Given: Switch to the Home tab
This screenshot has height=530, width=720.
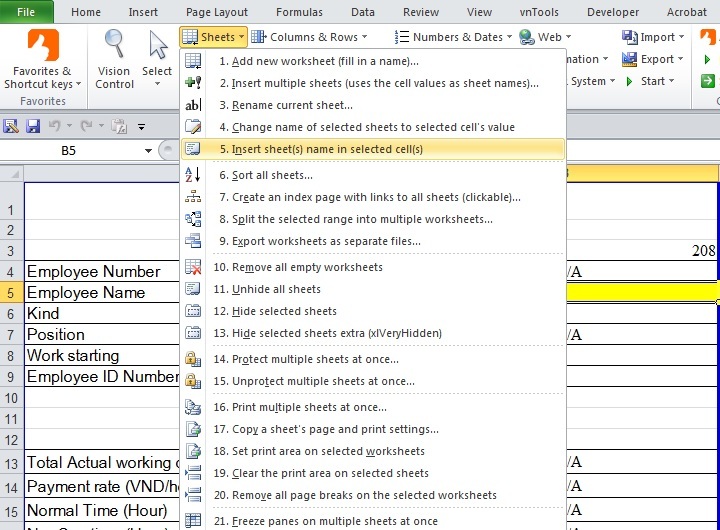Looking at the screenshot, I should (86, 12).
